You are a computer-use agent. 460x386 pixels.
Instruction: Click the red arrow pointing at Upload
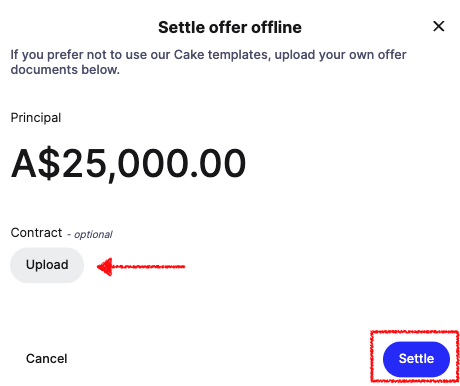pos(141,266)
